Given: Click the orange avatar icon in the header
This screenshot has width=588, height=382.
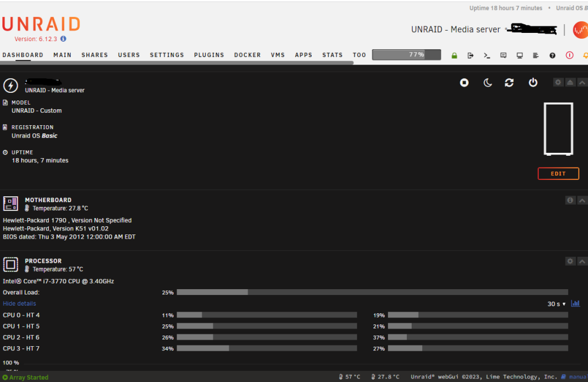Looking at the screenshot, I should tap(580, 30).
